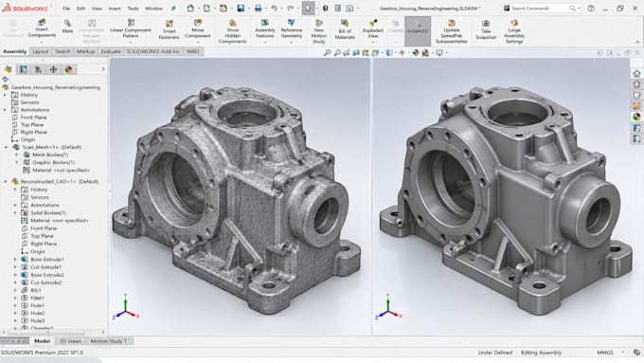The width and height of the screenshot is (644, 363).
Task: Open the Window menu
Action: click(x=153, y=9)
